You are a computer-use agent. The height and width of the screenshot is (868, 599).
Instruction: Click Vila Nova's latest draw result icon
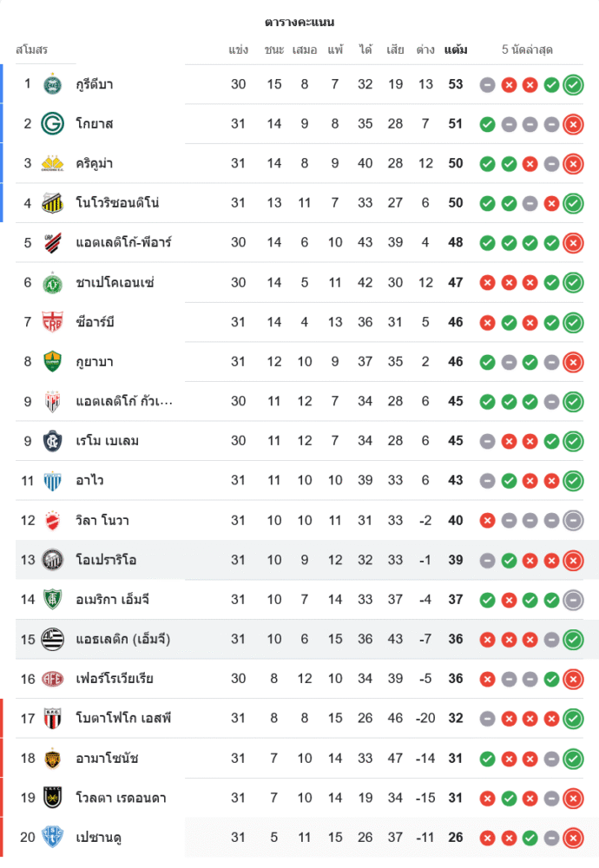pyautogui.click(x=573, y=521)
